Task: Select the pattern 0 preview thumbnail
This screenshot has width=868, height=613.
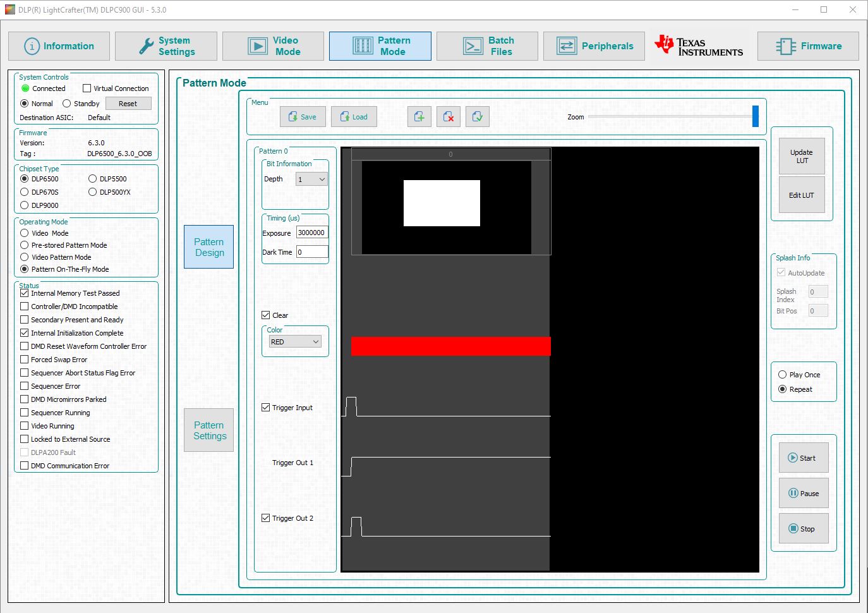Action: pos(447,207)
